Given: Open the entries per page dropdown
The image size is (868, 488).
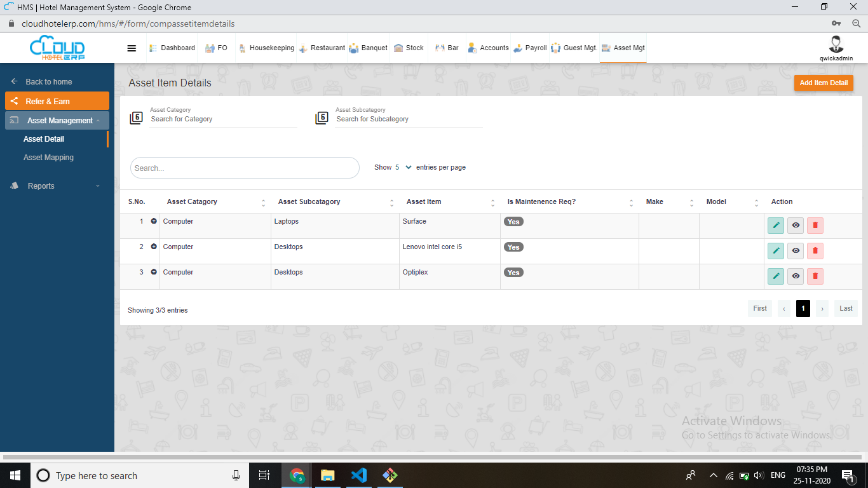Looking at the screenshot, I should click(x=403, y=168).
